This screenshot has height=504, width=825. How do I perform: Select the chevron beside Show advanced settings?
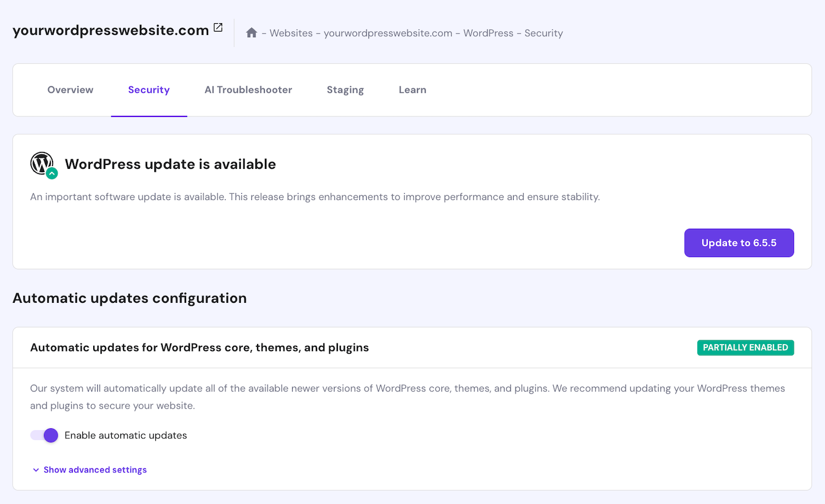[x=35, y=470]
